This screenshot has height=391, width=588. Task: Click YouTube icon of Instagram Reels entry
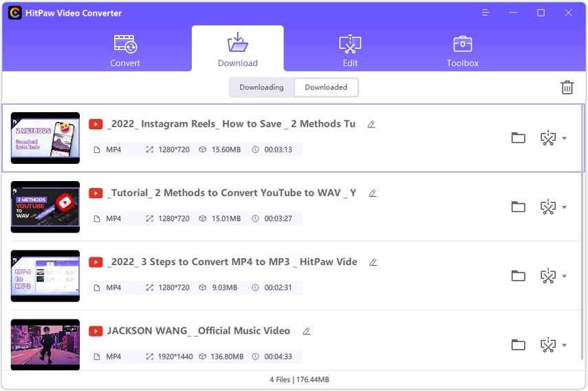(96, 124)
